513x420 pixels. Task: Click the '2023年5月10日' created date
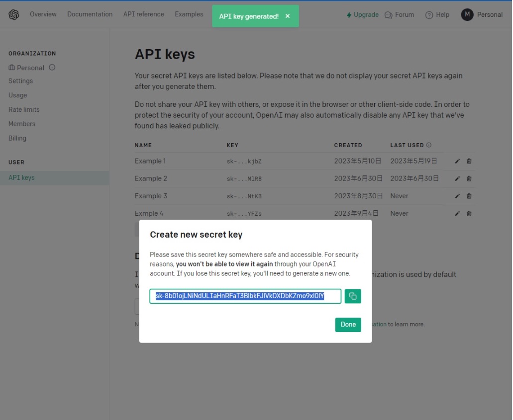(358, 161)
